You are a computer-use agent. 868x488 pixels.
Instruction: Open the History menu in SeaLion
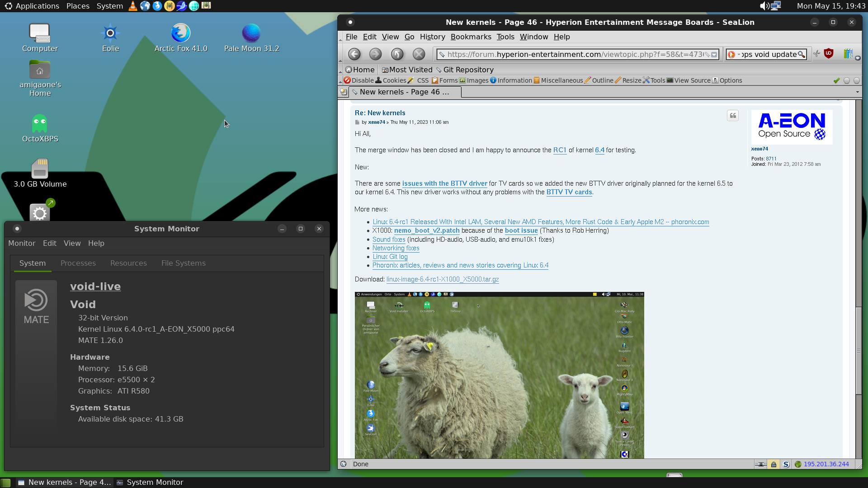tap(432, 37)
